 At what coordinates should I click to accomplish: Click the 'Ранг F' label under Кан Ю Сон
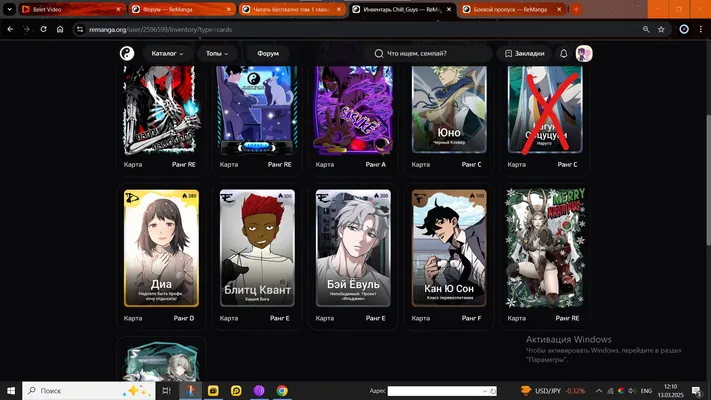pyautogui.click(x=472, y=318)
